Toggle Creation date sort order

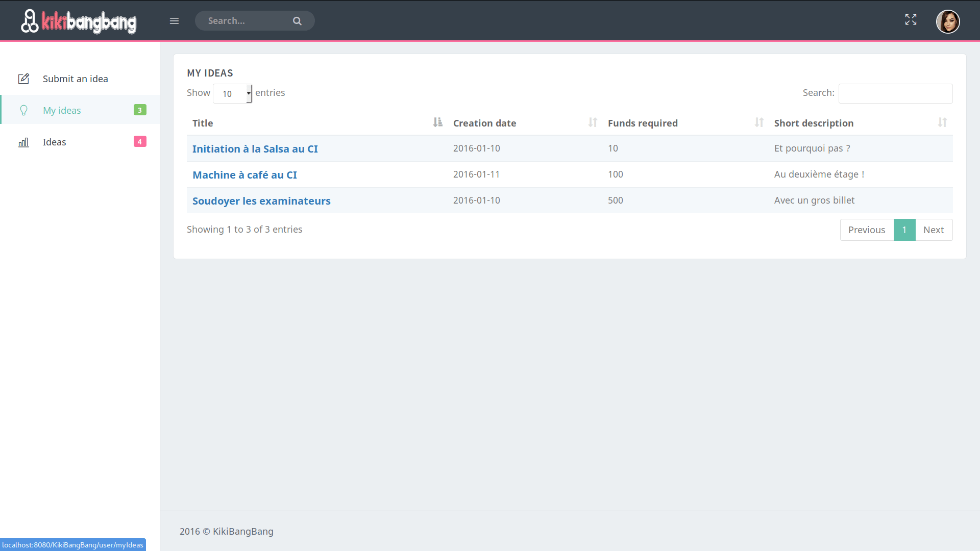[x=592, y=122]
